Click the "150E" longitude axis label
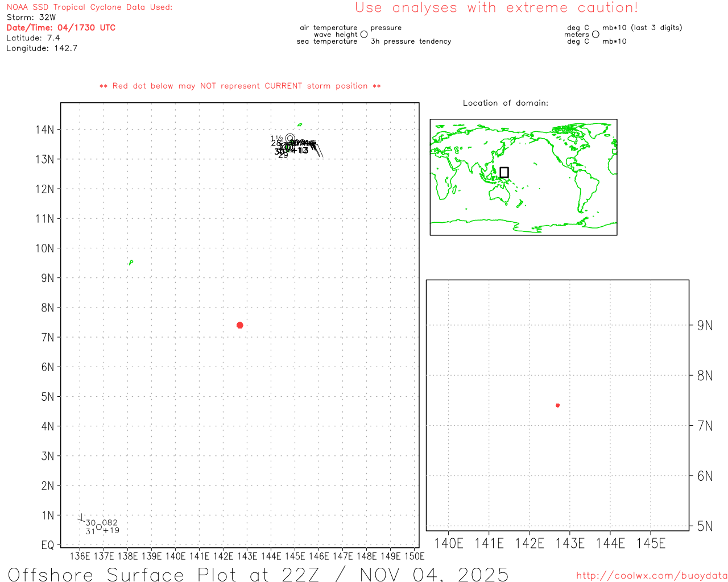 (414, 556)
